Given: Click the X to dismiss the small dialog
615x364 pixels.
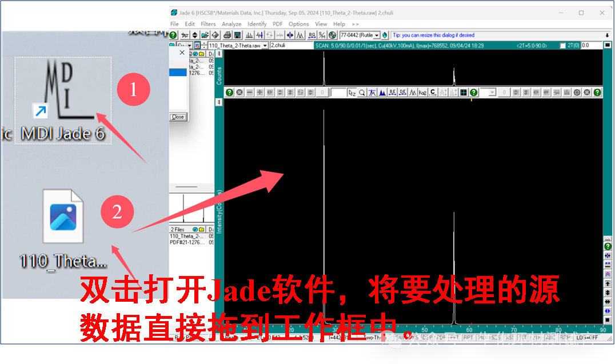Looking at the screenshot, I should click(182, 53).
